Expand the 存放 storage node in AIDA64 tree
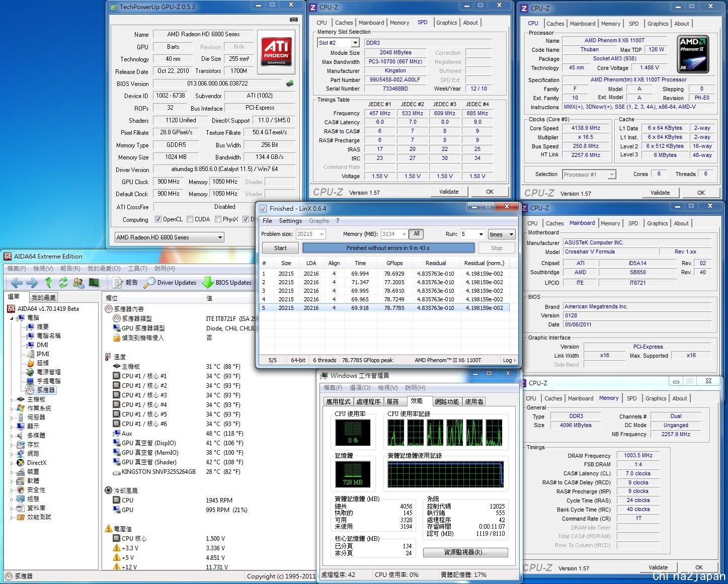This screenshot has width=728, height=584. 12,445
